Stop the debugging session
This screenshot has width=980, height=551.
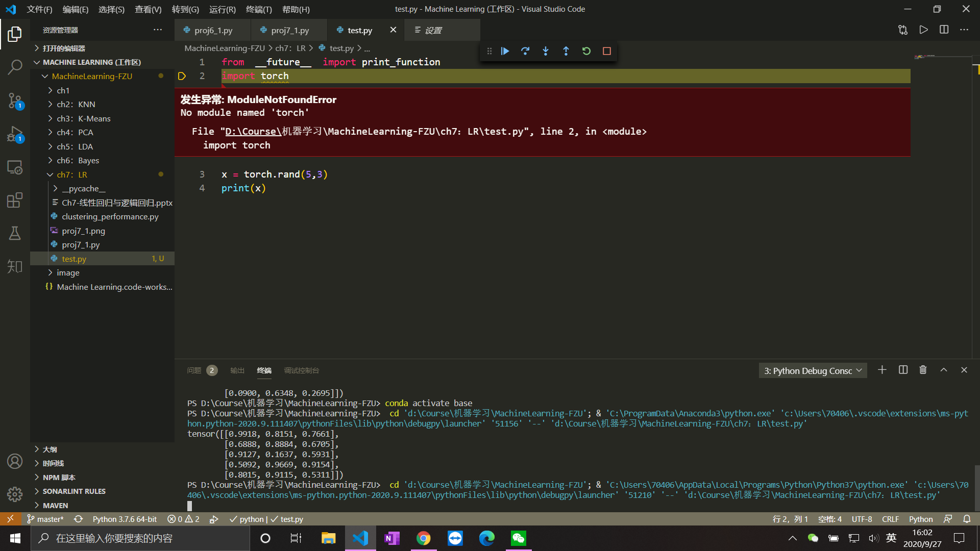(x=607, y=51)
